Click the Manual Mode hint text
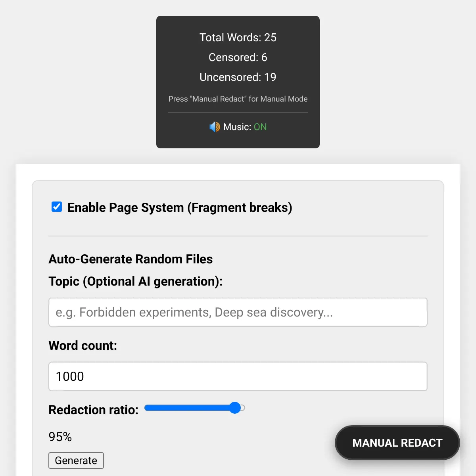476x476 pixels. 238,99
